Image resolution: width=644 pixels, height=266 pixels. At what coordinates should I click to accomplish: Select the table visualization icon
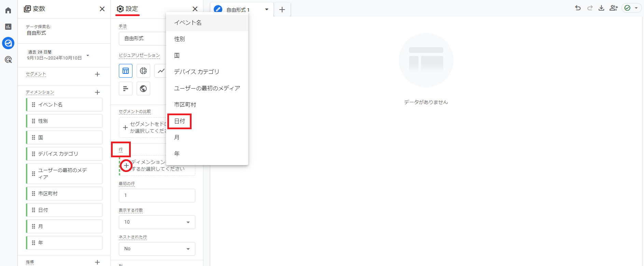(126, 71)
